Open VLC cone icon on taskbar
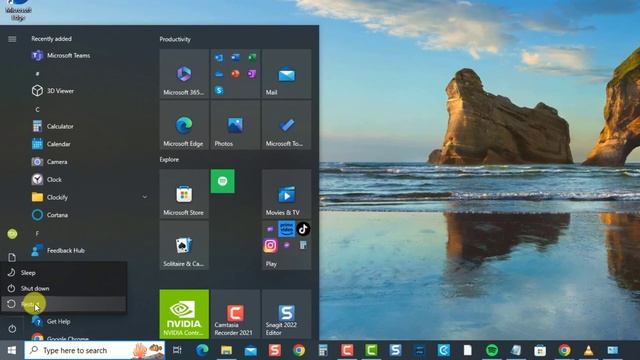Viewport: 640px width, 360px height. tap(589, 350)
